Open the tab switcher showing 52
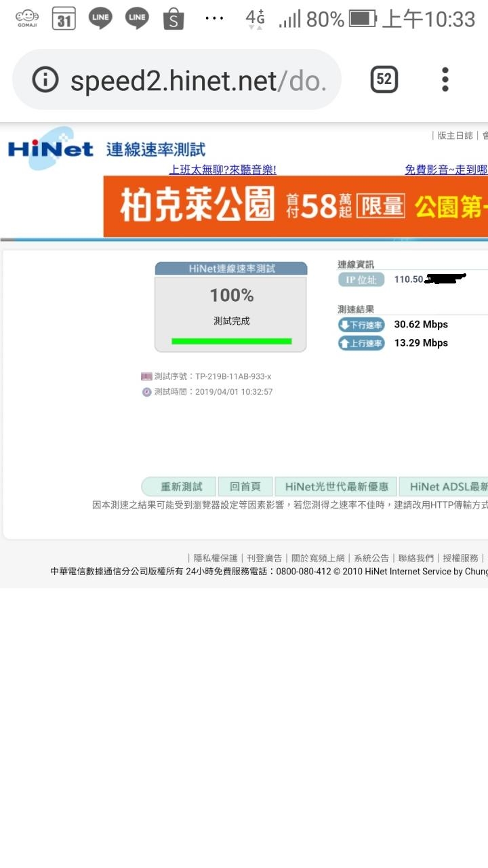The width and height of the screenshot is (488, 868). (x=384, y=80)
